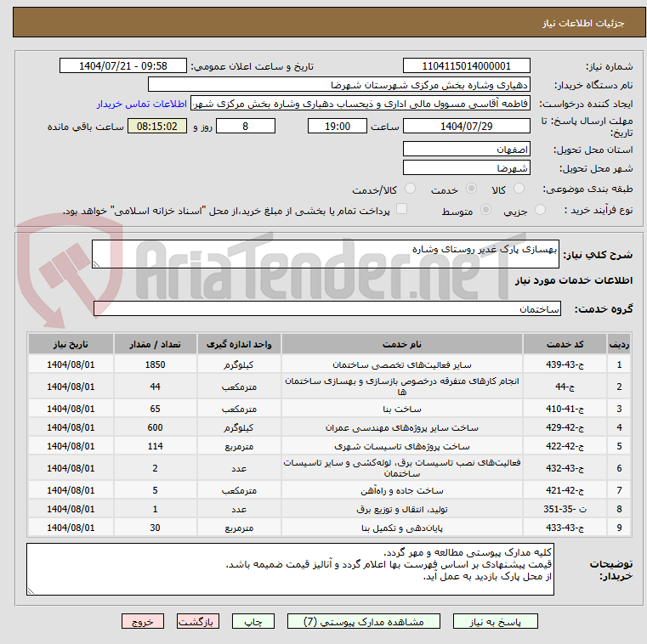The image size is (647, 644).
Task: Click service code ج-42-422 cell
Action: [x=565, y=446]
